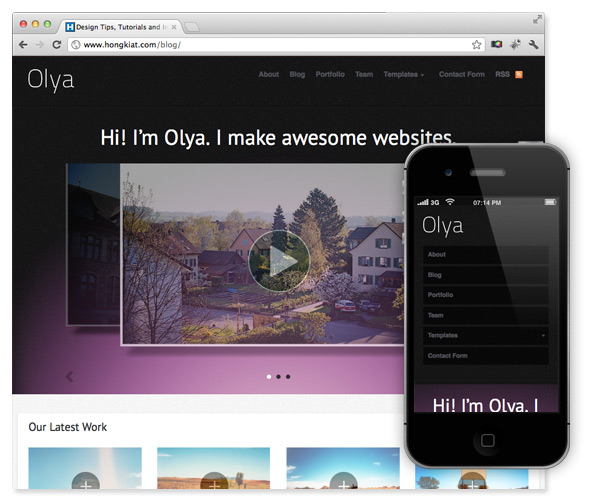600x500 pixels.
Task: Tap the phone battery indicator
Action: coord(550,202)
